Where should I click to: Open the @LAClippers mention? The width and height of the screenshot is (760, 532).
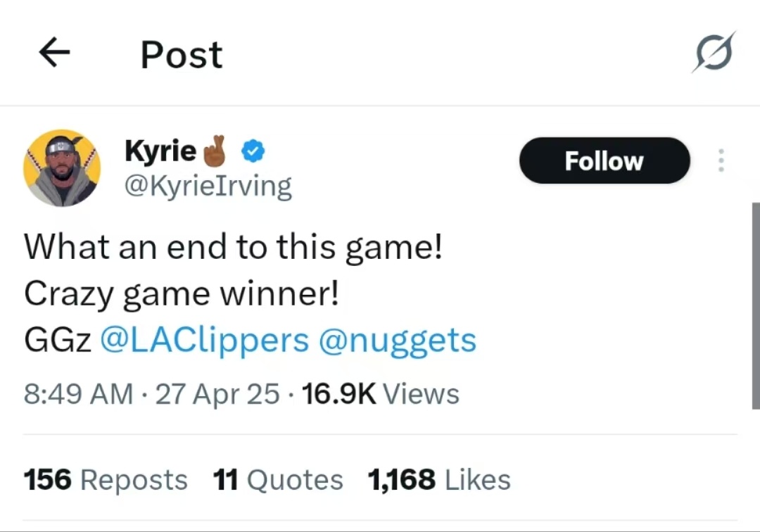click(x=205, y=340)
